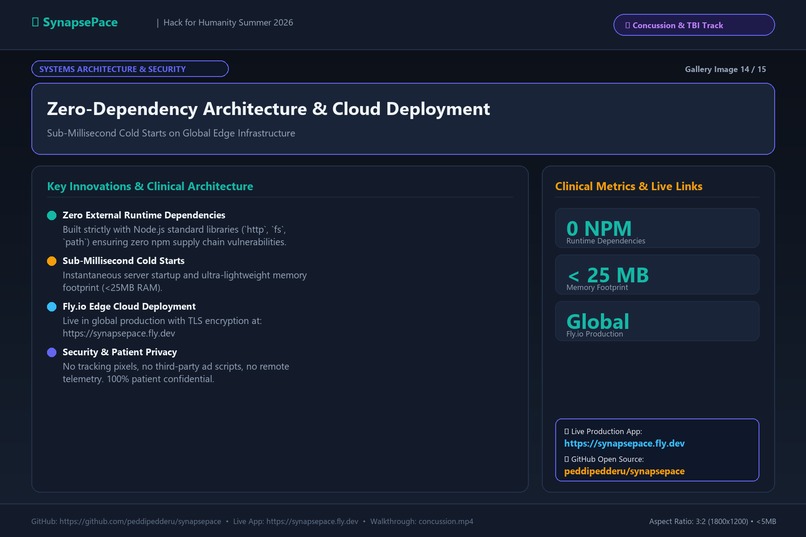Viewport: 806px width, 537px height.
Task: Click the No tracking pixels description text
Action: click(x=176, y=373)
